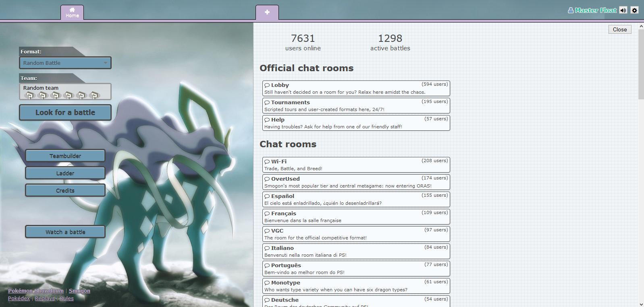The height and width of the screenshot is (307, 644).
Task: Open the Replays link
Action: point(45,298)
